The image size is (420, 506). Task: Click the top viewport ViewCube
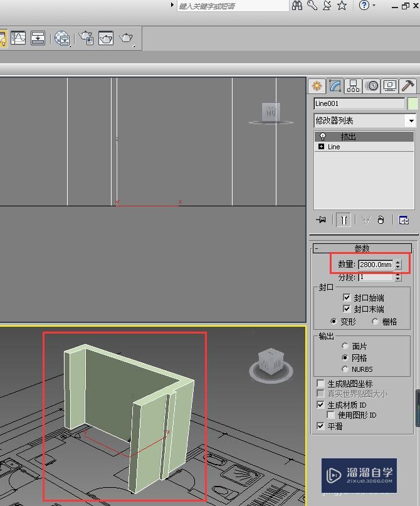271,113
